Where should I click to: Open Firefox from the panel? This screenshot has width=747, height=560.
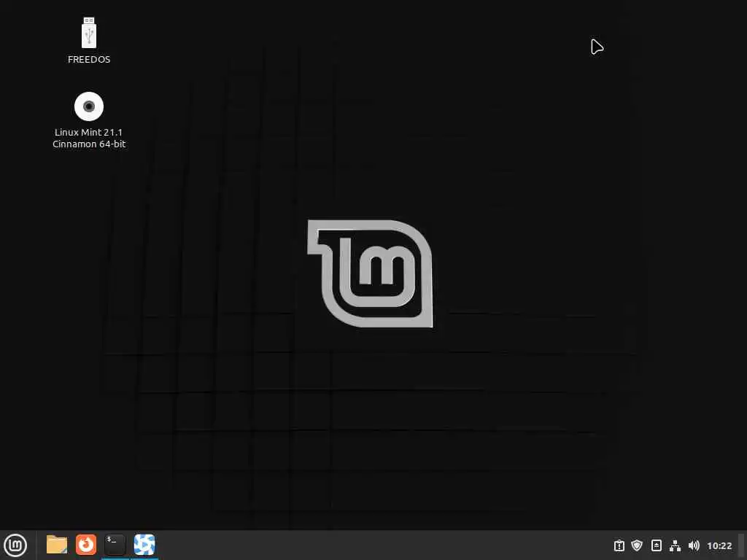pos(86,545)
